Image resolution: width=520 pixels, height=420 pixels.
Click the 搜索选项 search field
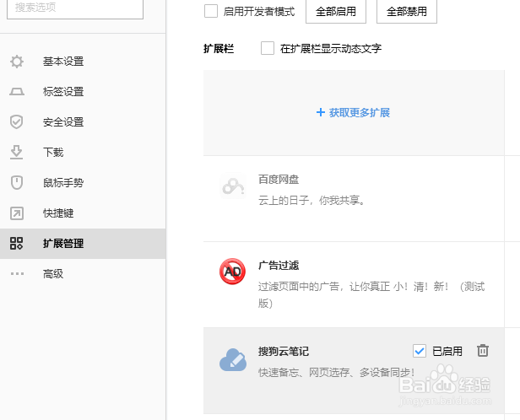[x=75, y=8]
